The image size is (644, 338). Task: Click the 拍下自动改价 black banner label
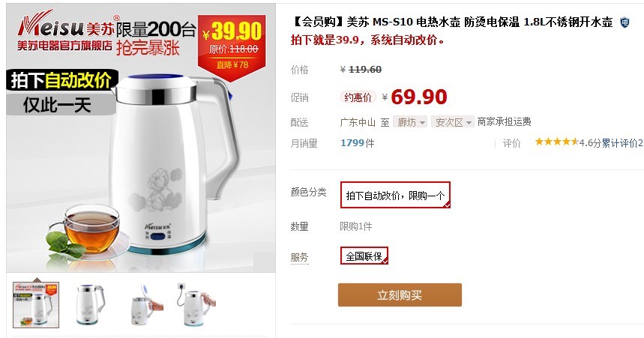(62, 79)
